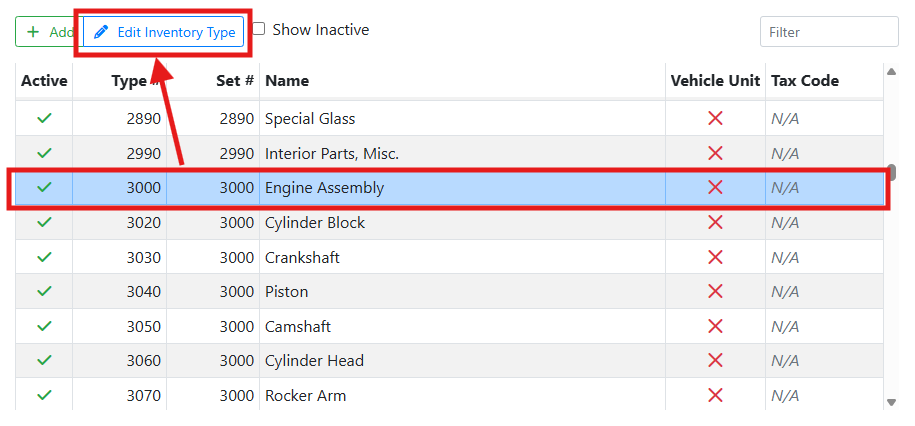Click the Tax Code column header

click(804, 81)
